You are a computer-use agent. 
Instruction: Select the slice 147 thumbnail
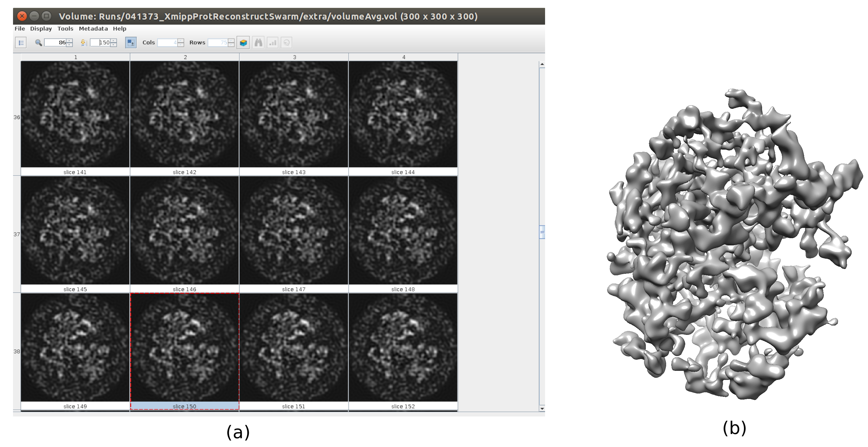294,231
